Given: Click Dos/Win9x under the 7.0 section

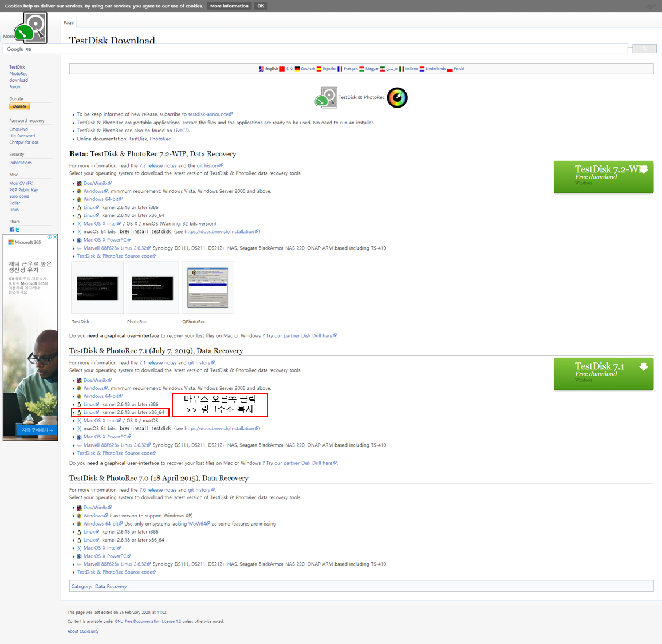Looking at the screenshot, I should click(97, 508).
